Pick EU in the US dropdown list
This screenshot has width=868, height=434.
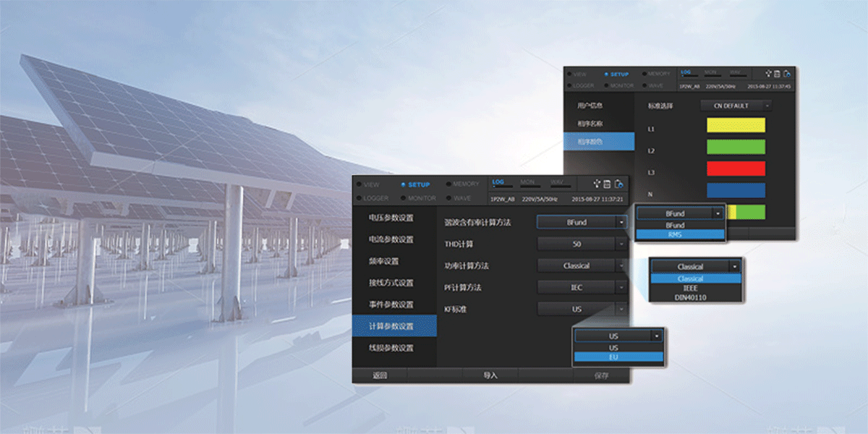pos(618,357)
